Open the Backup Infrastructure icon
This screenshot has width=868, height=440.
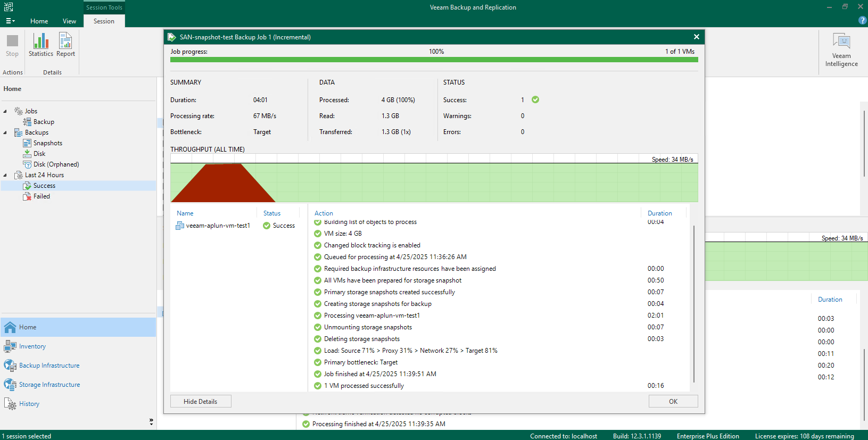(10, 366)
